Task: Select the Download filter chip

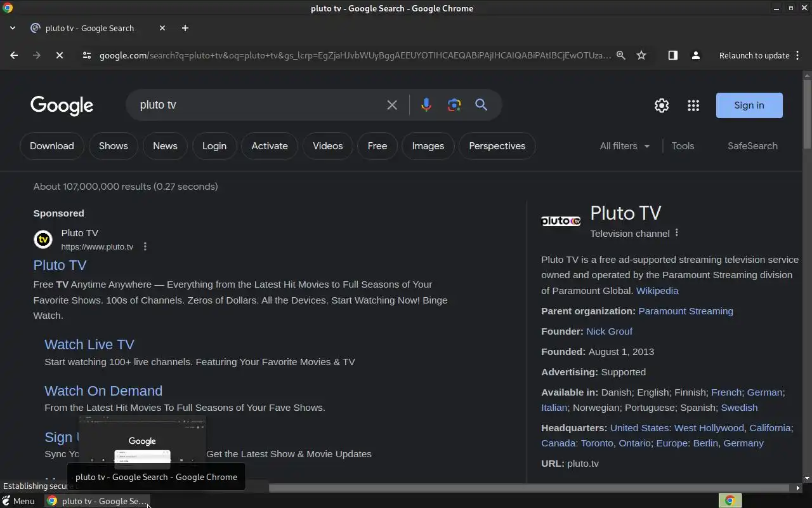Action: [x=52, y=146]
